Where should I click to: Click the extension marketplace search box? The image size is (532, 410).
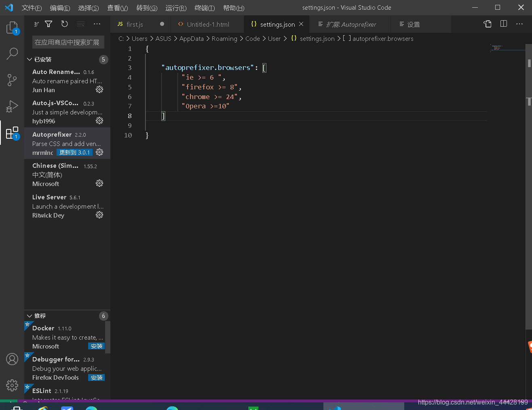[x=68, y=42]
